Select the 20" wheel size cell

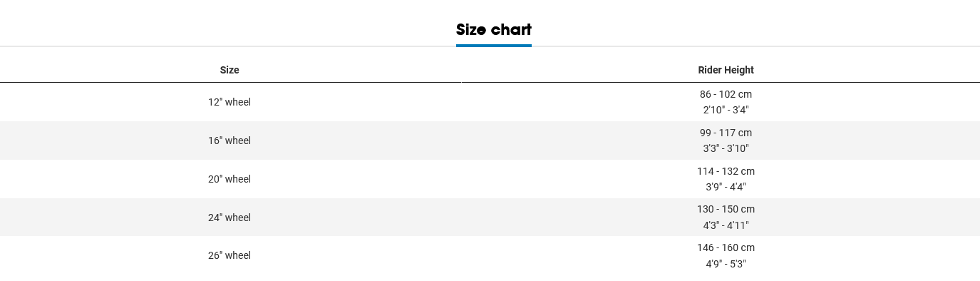tap(229, 179)
